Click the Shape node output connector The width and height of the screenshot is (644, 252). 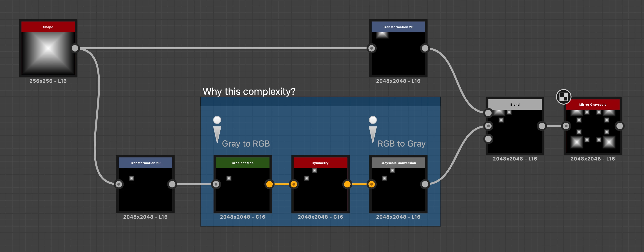coord(75,48)
